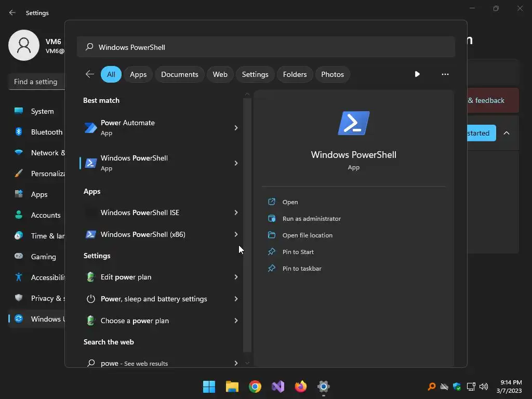Open Bluetooth category in Settings sidebar
The height and width of the screenshot is (399, 532).
pyautogui.click(x=37, y=132)
